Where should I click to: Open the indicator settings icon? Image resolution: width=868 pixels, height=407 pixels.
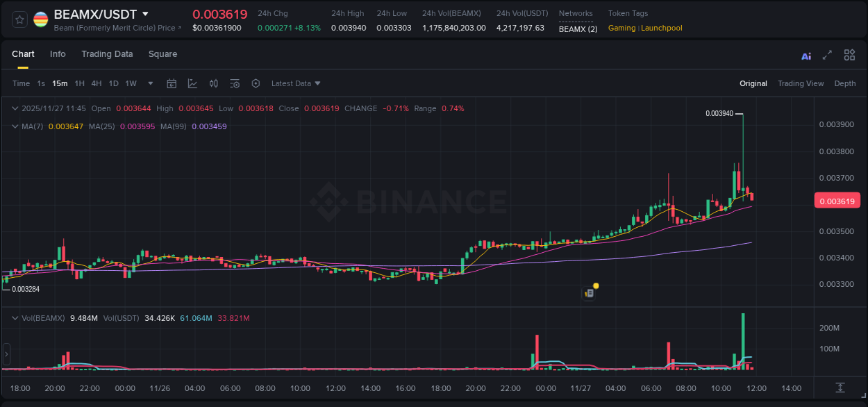[234, 83]
